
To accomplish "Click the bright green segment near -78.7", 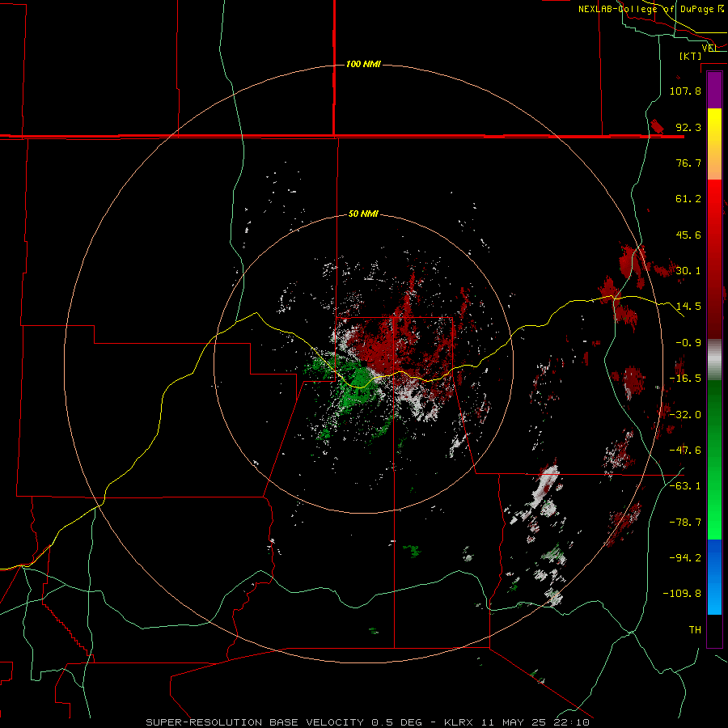I will point(714,523).
